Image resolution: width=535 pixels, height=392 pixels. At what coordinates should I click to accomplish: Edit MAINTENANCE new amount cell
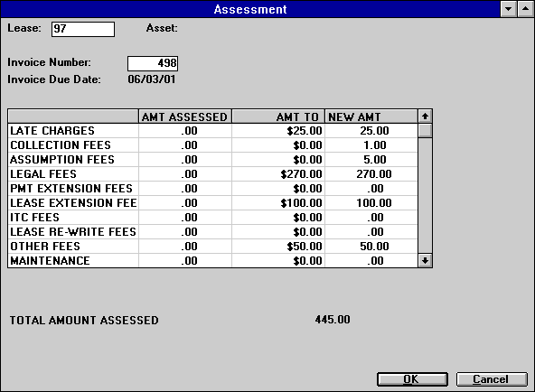pos(371,261)
